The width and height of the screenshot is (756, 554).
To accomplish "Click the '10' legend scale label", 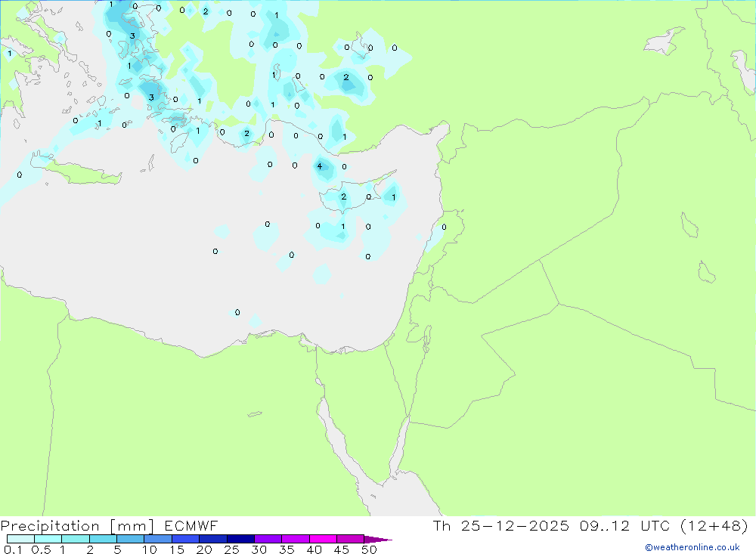I will 150,549.
